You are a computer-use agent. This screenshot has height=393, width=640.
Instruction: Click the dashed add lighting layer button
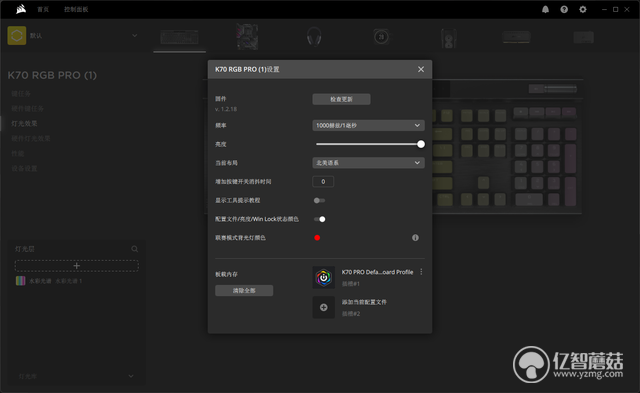coord(77,266)
